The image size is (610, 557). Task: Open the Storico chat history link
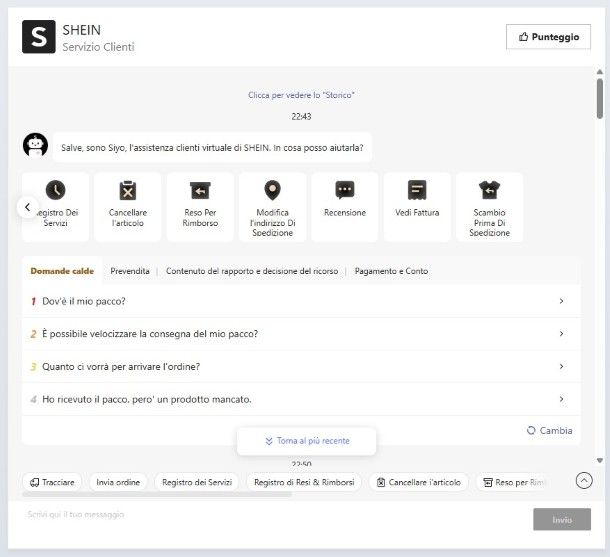pyautogui.click(x=301, y=95)
